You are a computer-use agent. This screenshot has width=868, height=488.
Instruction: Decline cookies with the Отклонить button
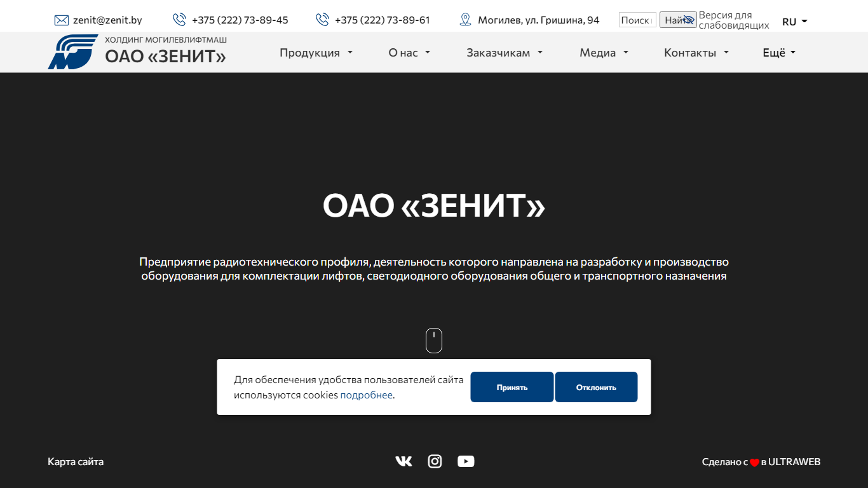pyautogui.click(x=596, y=387)
